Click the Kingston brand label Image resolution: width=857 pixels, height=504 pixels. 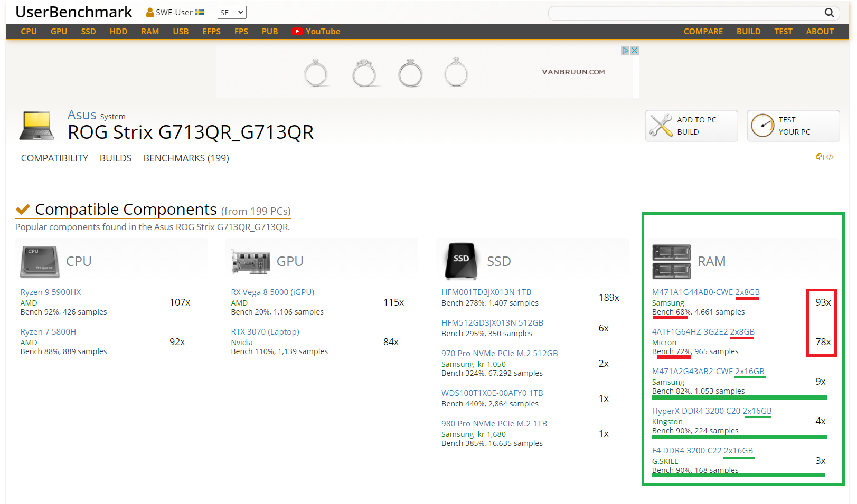[667, 422]
